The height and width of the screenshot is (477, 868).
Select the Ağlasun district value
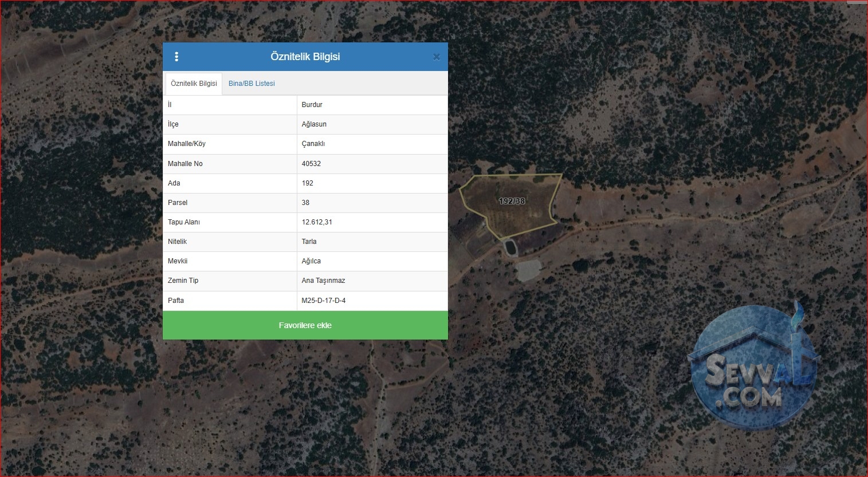click(314, 124)
